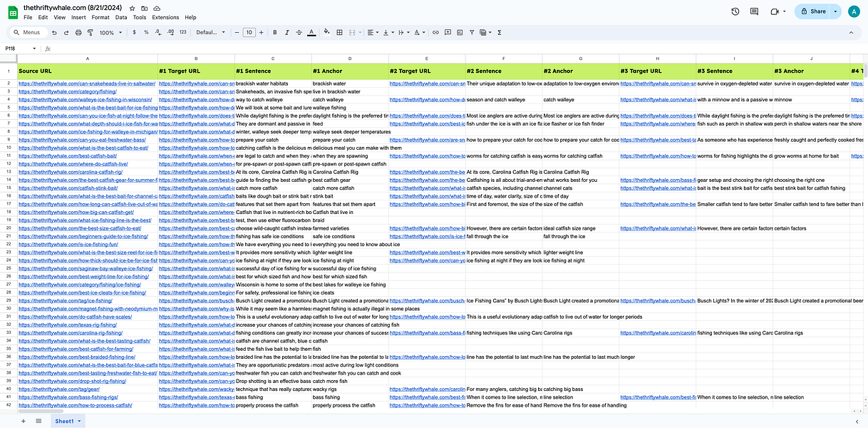Open the text rotation dropdown

(419, 32)
